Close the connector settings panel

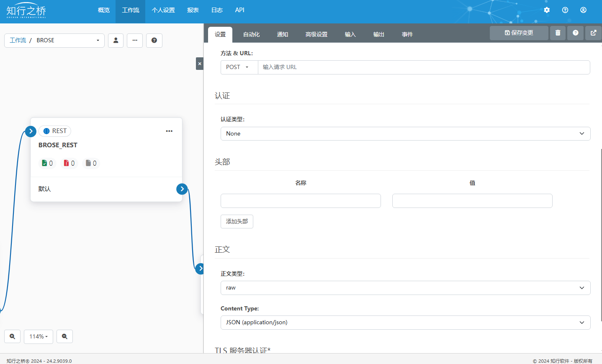200,64
